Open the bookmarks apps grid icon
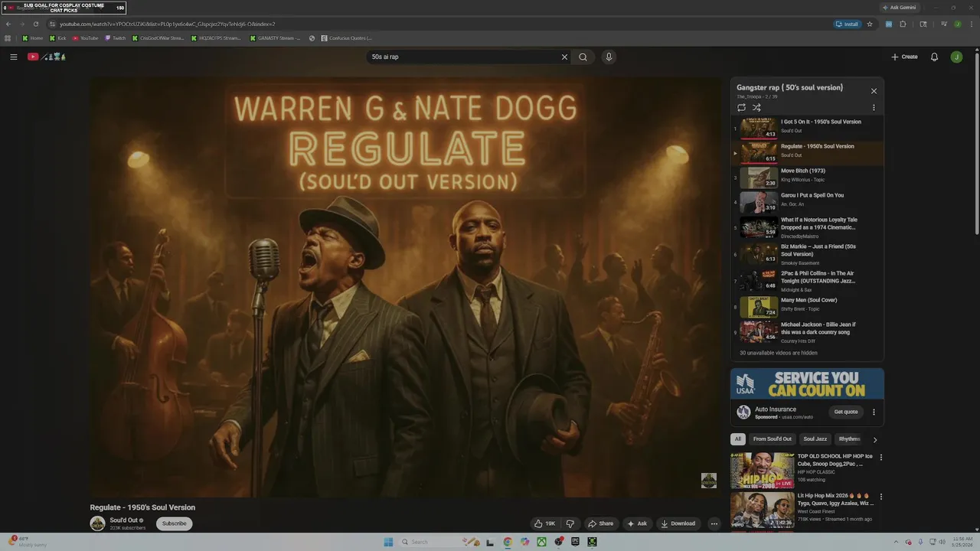980x551 pixels. coord(8,38)
